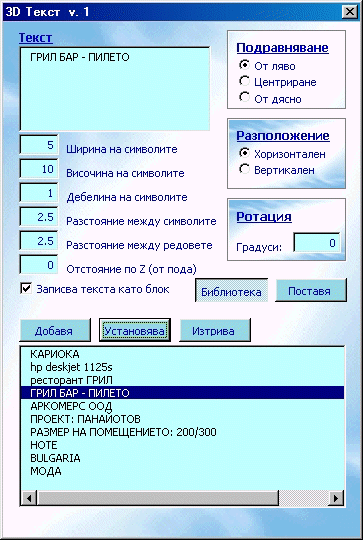Click the Изтрива button
363x540 pixels.
point(215,331)
